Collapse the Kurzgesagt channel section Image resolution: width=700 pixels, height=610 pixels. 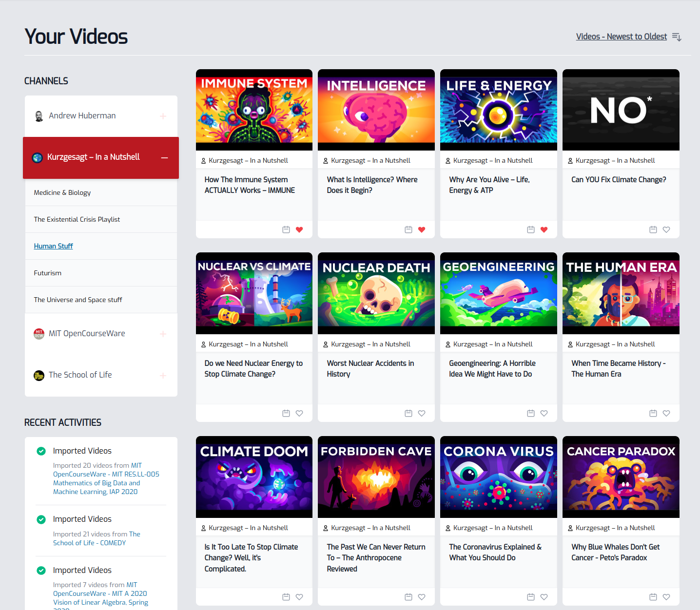pos(165,158)
